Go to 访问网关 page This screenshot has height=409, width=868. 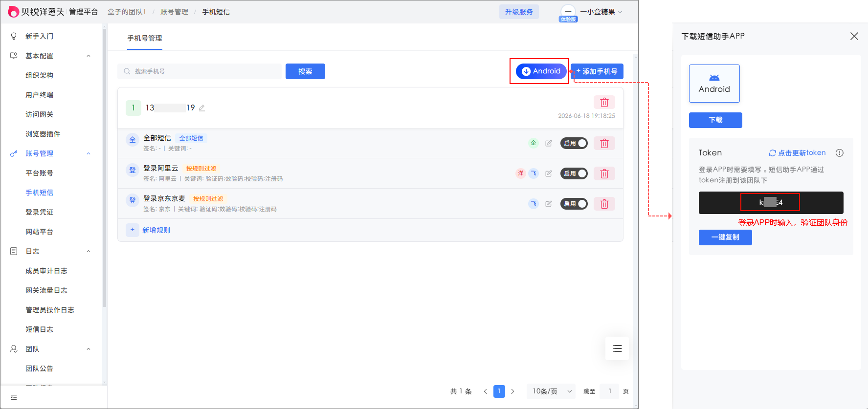click(39, 114)
